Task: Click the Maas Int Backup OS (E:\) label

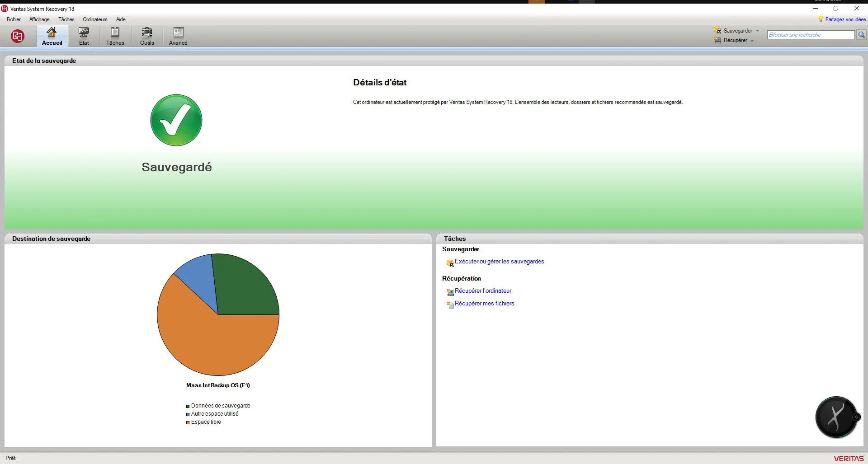Action: pos(218,385)
